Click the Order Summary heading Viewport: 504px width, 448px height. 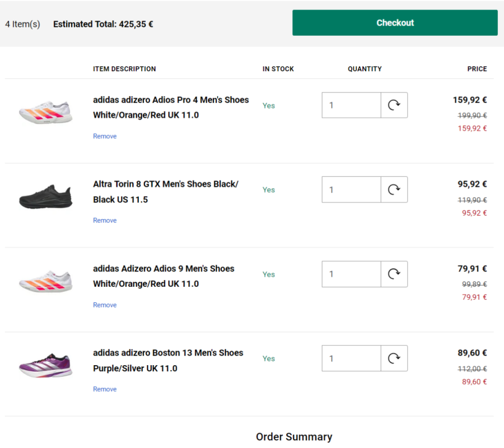(294, 437)
